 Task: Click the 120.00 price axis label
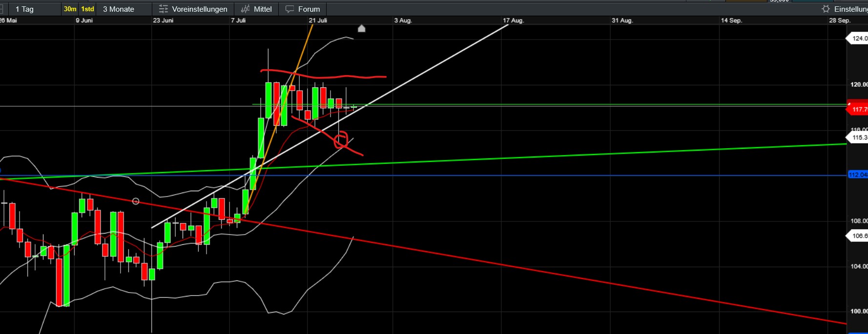(859, 85)
